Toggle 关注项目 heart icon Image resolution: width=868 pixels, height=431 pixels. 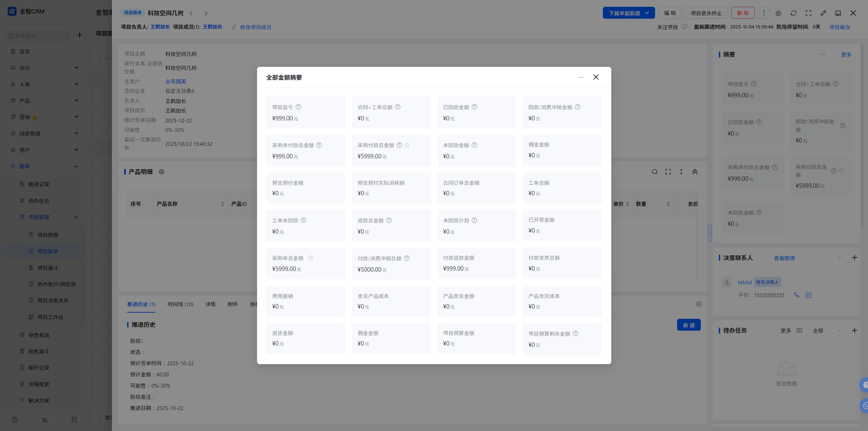pyautogui.click(x=685, y=27)
